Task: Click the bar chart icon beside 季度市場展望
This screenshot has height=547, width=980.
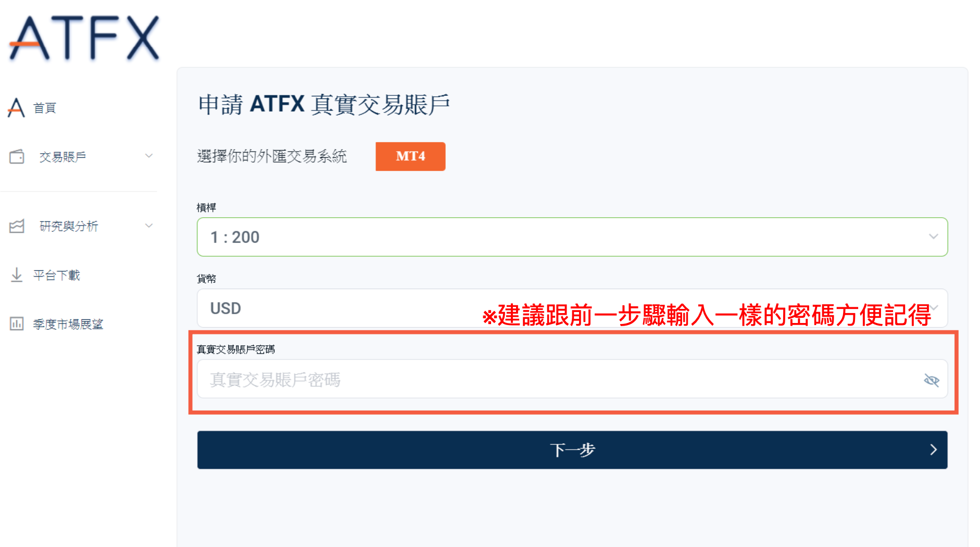Action: pos(17,324)
